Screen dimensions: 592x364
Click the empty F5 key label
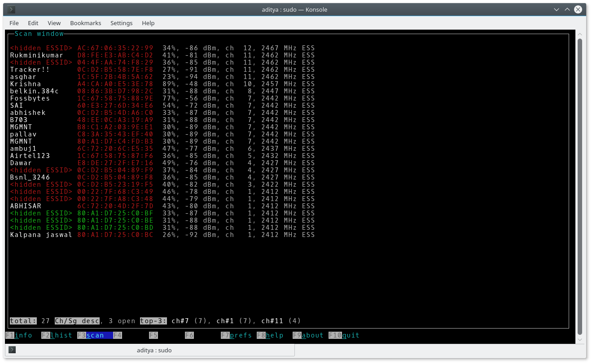[153, 335]
